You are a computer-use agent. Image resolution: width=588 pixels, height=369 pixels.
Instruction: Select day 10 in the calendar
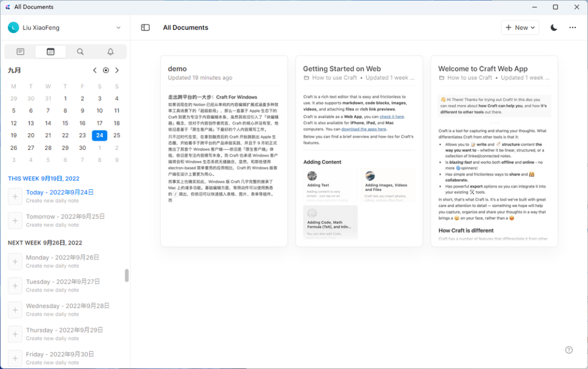(x=100, y=111)
